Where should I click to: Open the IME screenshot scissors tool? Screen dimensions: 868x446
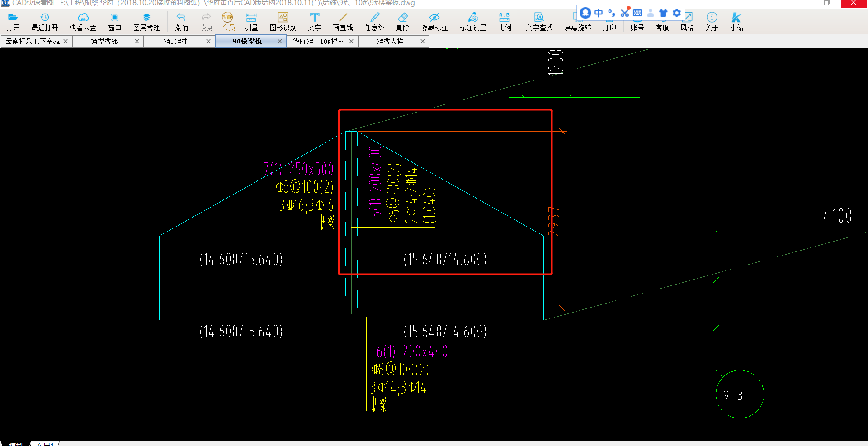click(625, 13)
